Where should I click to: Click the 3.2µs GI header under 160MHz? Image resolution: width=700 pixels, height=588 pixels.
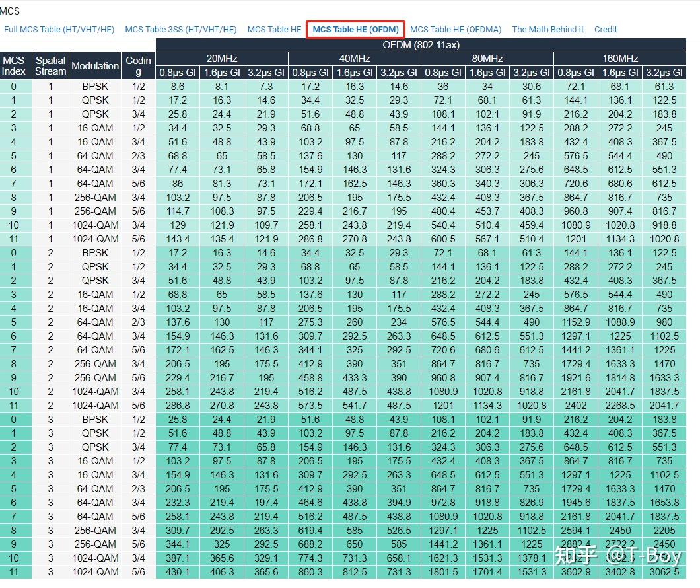click(664, 72)
